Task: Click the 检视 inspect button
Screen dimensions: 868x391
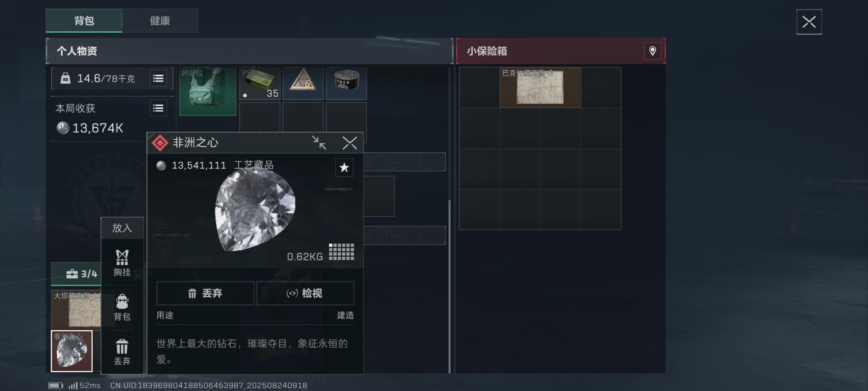Action: tap(305, 293)
